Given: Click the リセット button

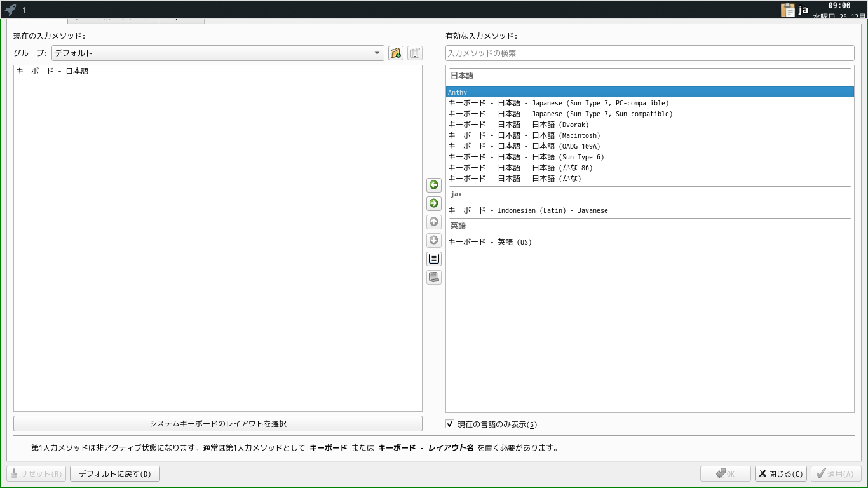Looking at the screenshot, I should pos(36,474).
